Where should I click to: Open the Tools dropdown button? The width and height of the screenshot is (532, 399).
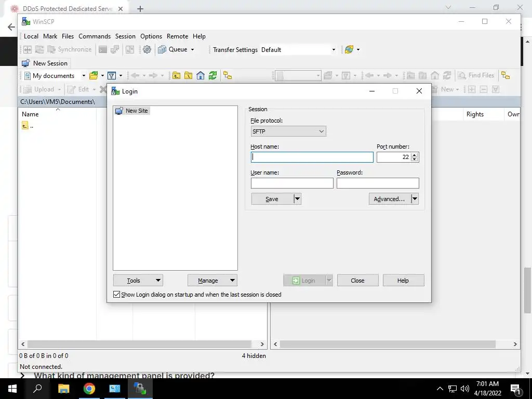coord(138,281)
